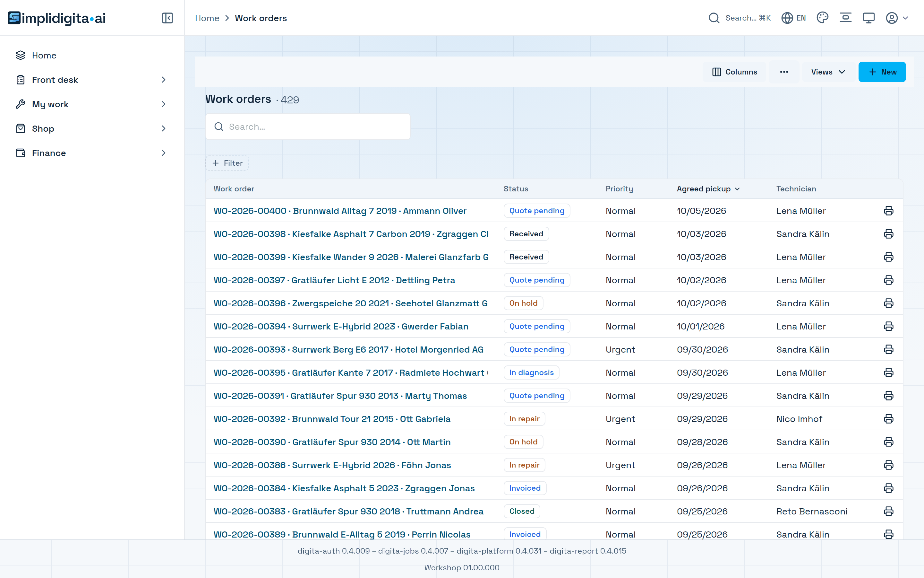Screen dimensions: 924x578
Task: Open the three-dots more options menu
Action: [784, 72]
